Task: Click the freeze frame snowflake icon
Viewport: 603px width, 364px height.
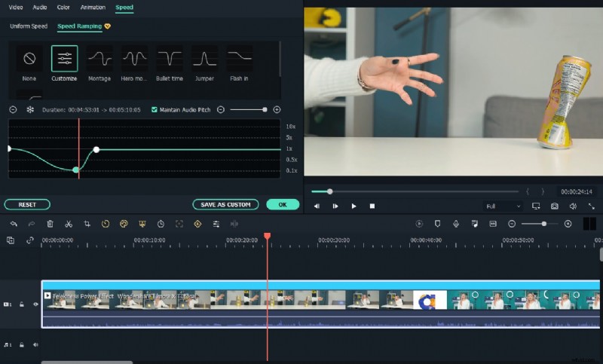Action: [30, 110]
